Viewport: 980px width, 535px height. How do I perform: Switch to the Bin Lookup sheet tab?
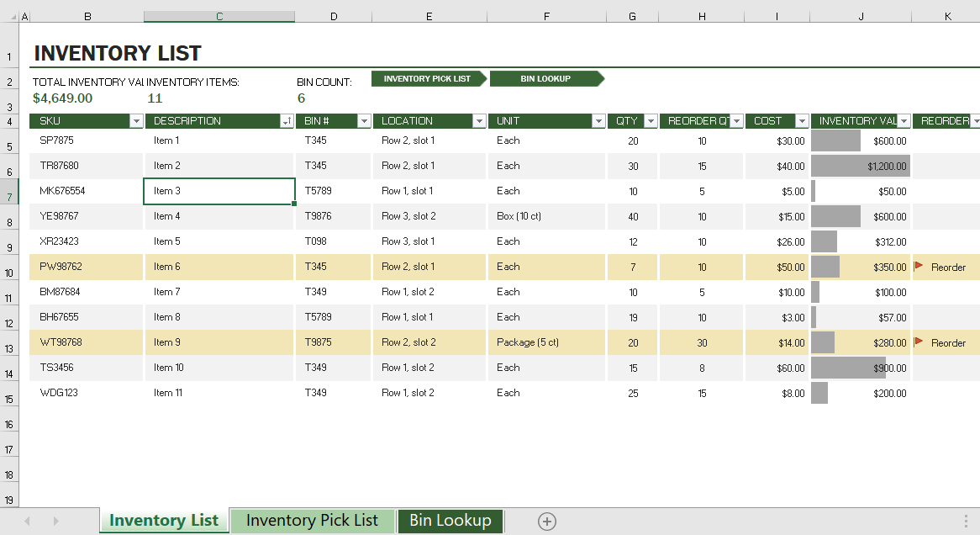450,521
